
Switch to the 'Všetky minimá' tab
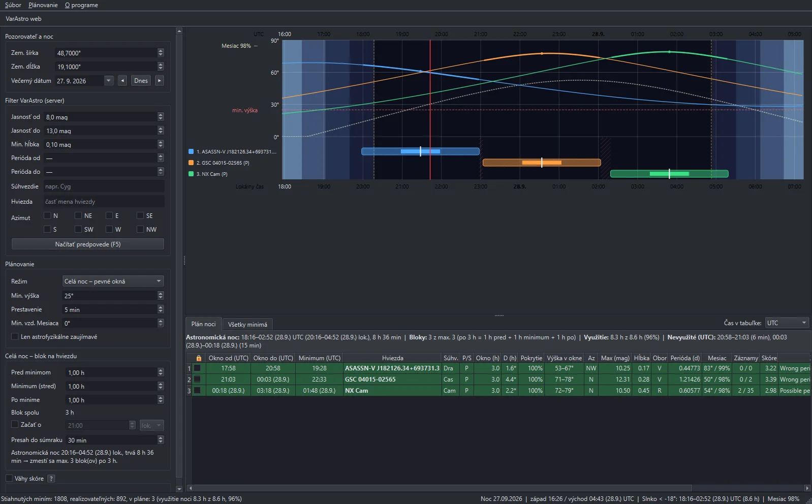coord(247,324)
